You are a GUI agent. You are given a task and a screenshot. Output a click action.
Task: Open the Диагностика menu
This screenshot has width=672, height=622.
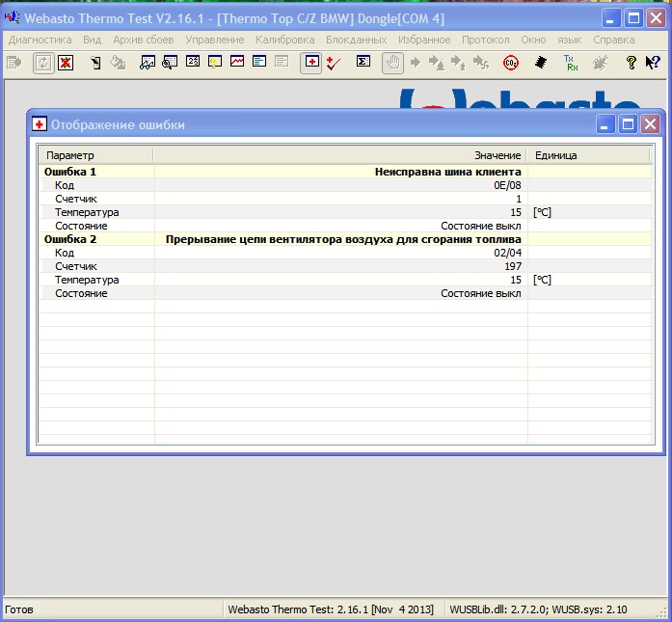coord(40,40)
